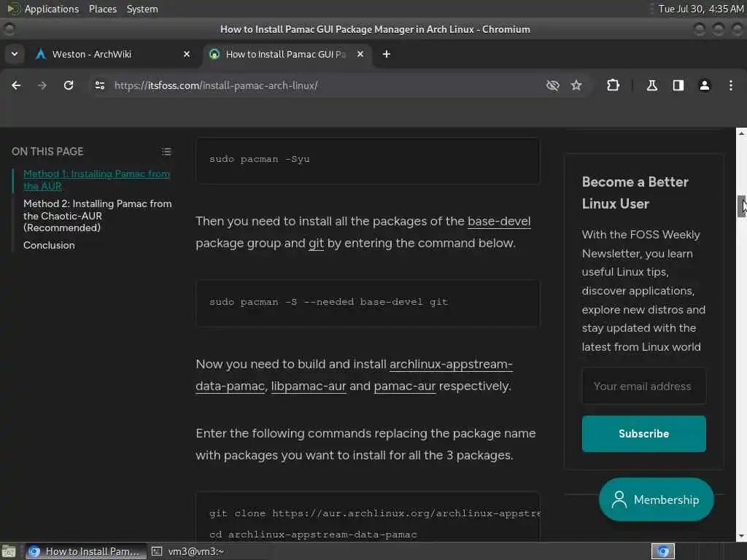Click the window menu button in title bar
The width and height of the screenshot is (747, 560).
pyautogui.click(x=9, y=29)
